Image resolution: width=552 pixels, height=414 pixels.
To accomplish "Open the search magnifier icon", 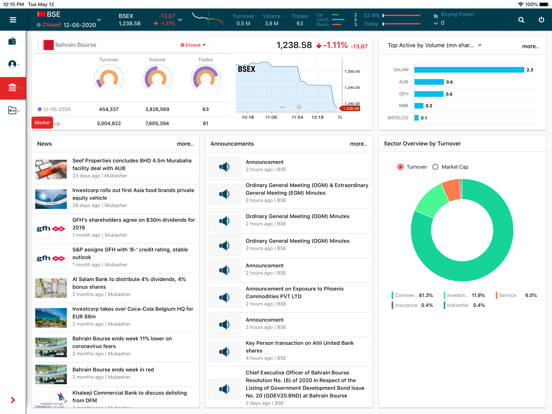I will click(x=521, y=20).
